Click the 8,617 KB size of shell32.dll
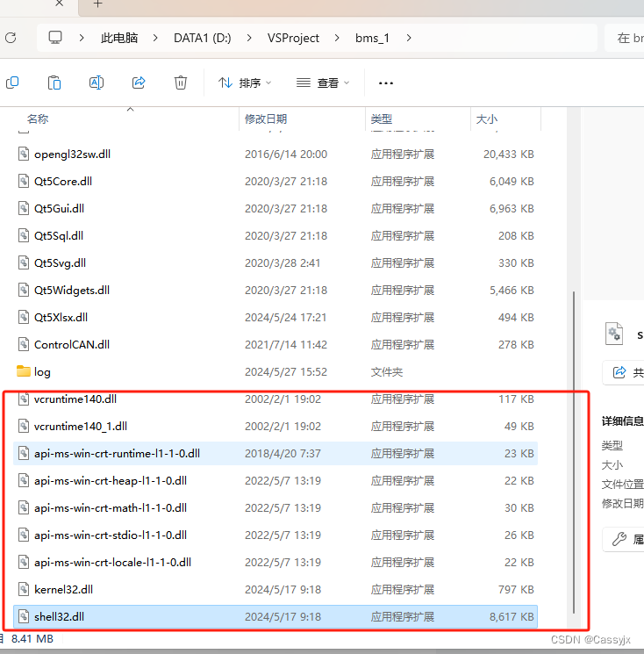 (x=512, y=617)
